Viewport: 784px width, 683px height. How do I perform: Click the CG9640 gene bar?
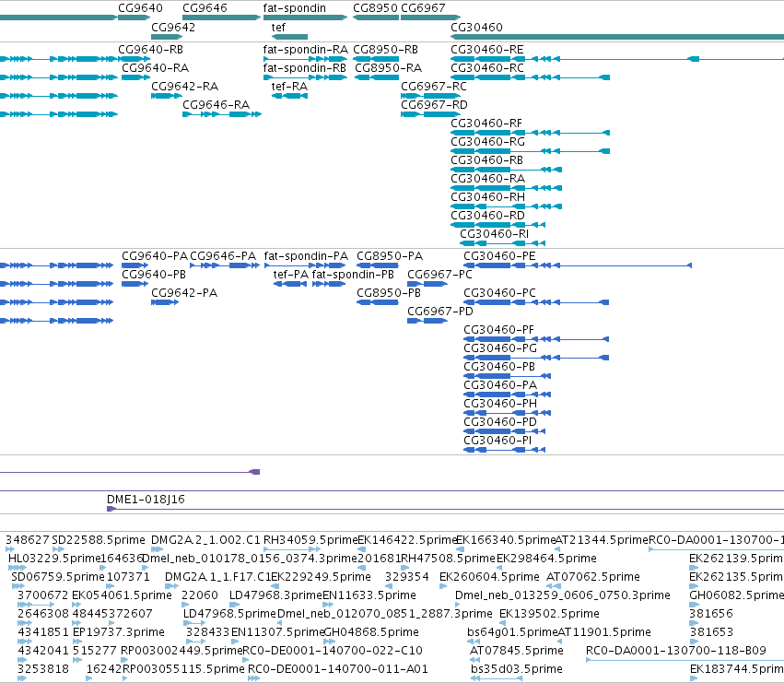coord(135,18)
